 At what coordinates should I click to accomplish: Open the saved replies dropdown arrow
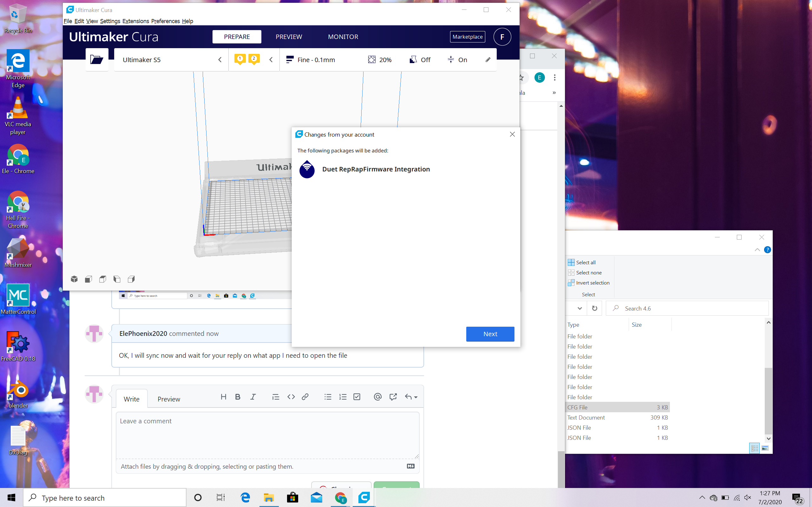coord(416,397)
